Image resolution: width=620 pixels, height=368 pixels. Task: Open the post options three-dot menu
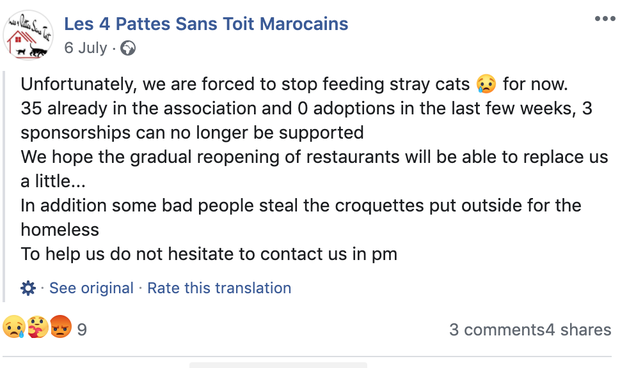click(605, 19)
